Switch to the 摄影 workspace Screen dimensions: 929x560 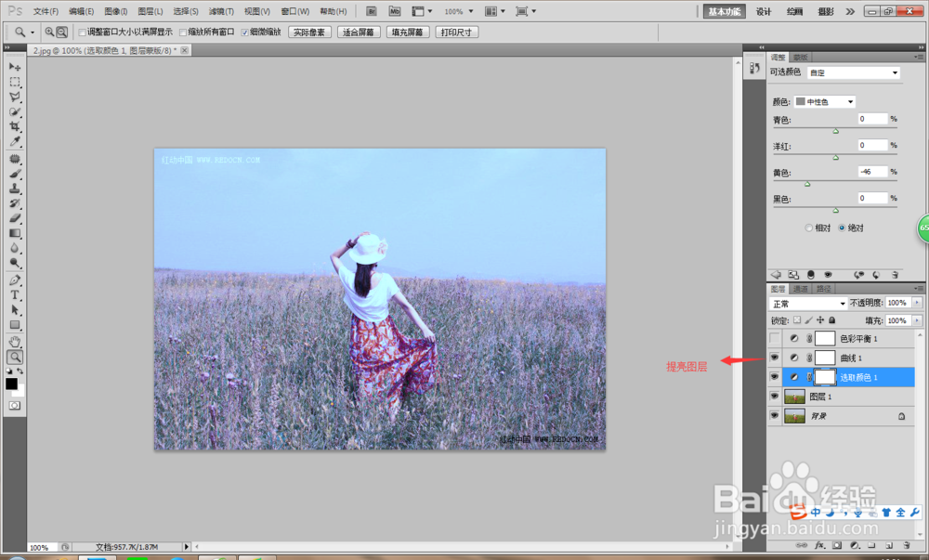pos(826,11)
